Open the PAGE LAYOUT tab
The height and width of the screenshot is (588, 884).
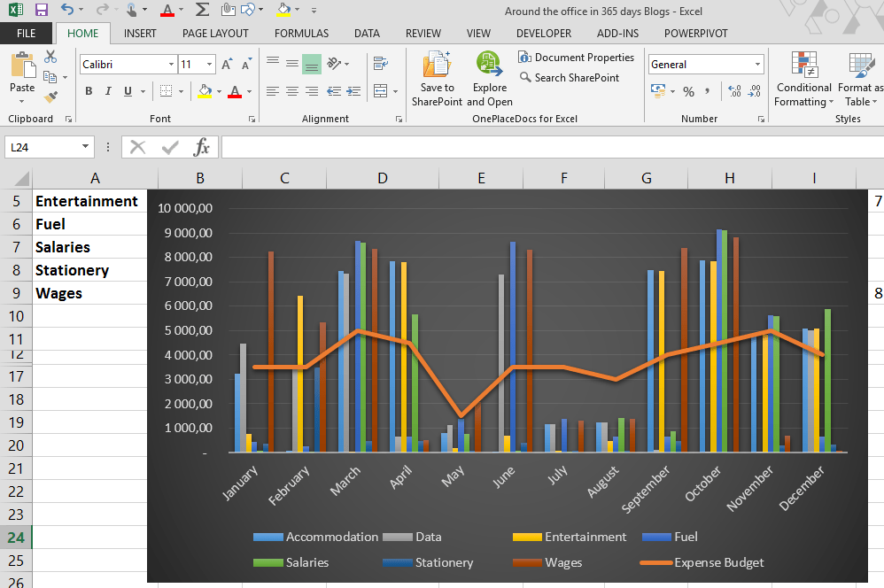215,34
